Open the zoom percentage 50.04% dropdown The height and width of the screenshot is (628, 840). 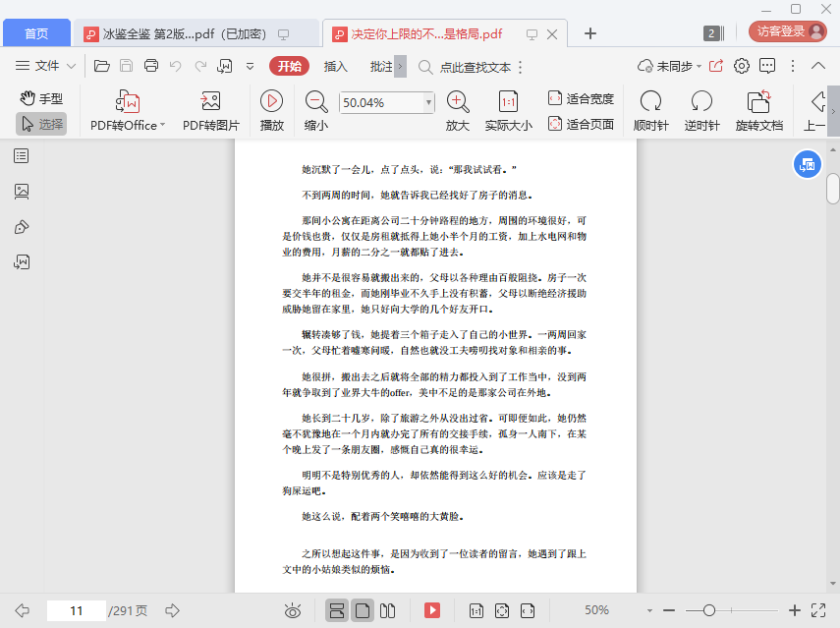coord(428,102)
